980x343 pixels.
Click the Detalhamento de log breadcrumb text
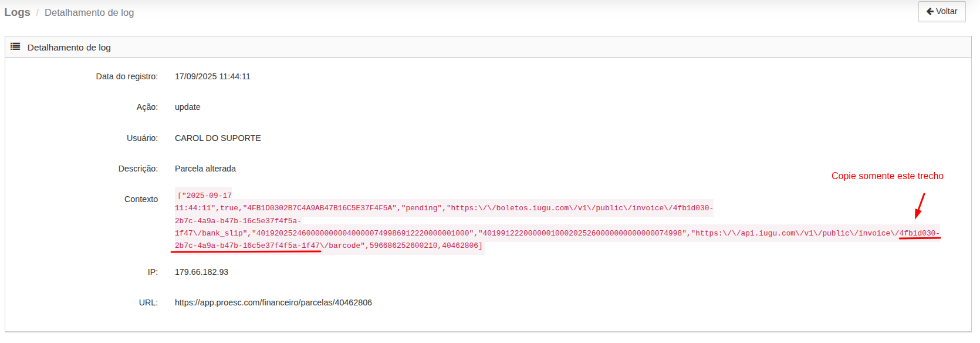pyautogui.click(x=89, y=12)
